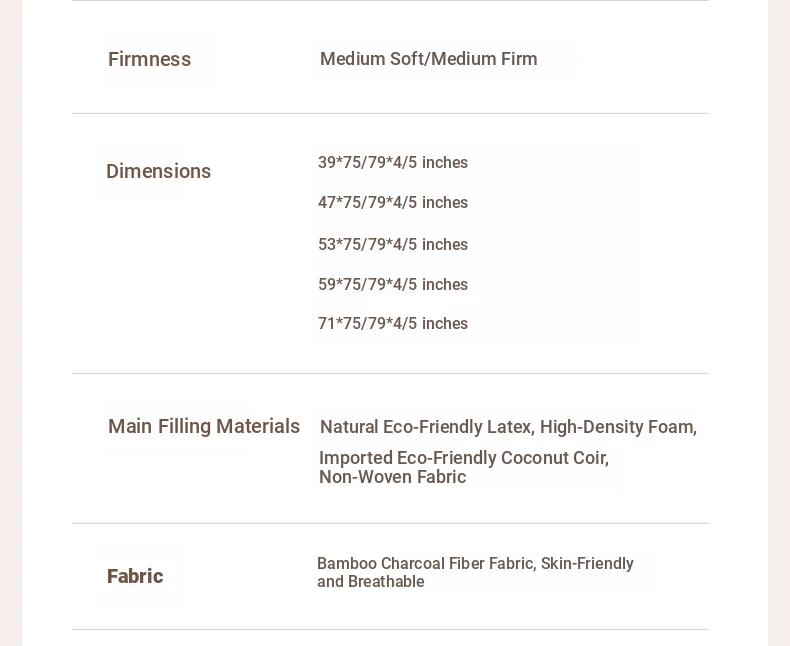Image resolution: width=790 pixels, height=646 pixels.
Task: Select the 47*75/79*4/5 inches size
Action: (x=393, y=202)
